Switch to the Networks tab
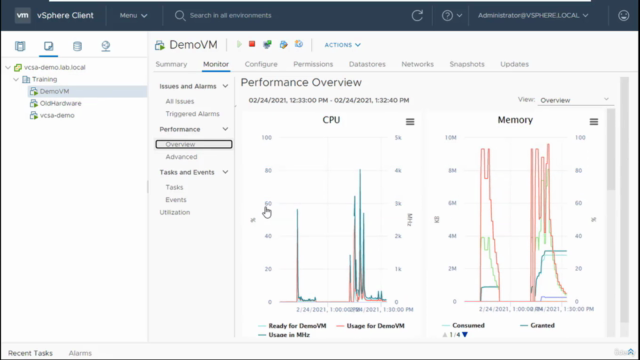The image size is (640, 360). [x=417, y=64]
